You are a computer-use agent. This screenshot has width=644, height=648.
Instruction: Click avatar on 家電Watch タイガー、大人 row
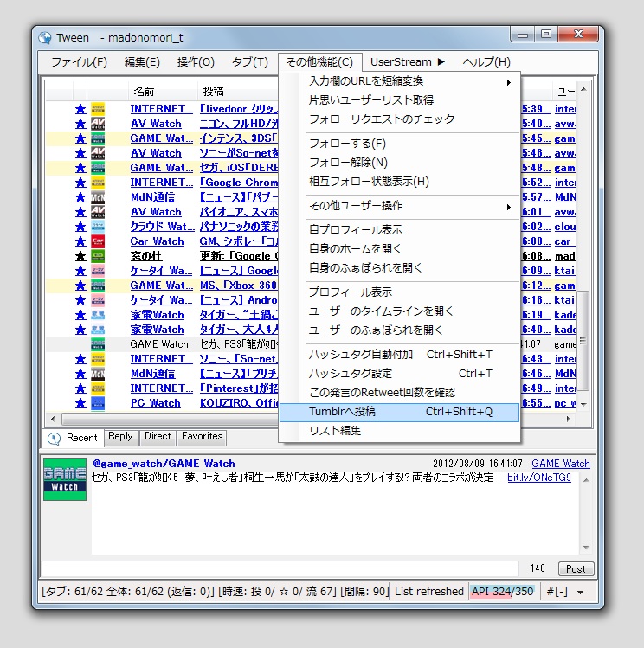(98, 330)
